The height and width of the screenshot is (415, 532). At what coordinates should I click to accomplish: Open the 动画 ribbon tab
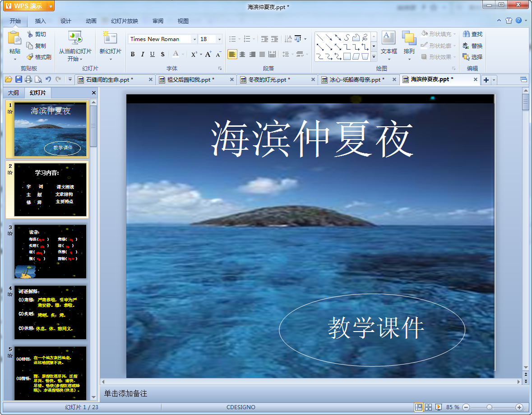[91, 21]
